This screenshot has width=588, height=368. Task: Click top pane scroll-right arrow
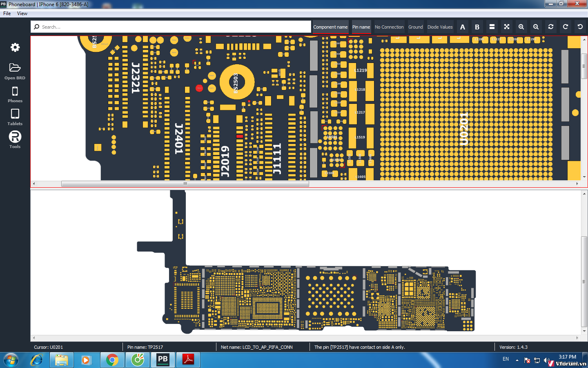click(577, 184)
